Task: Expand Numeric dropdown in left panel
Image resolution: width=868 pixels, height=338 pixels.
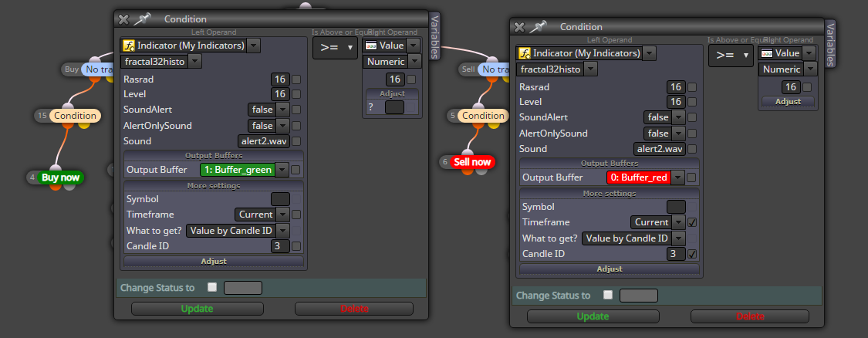Action: click(x=414, y=61)
